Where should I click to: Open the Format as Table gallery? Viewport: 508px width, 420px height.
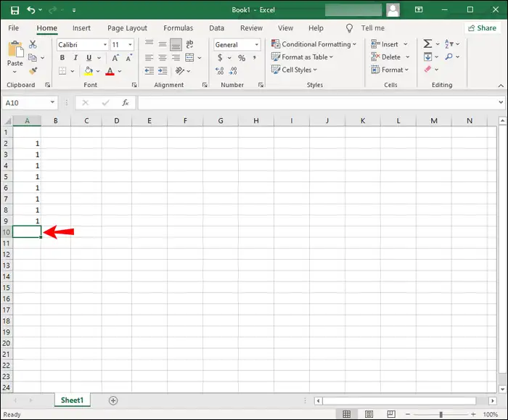click(x=303, y=57)
